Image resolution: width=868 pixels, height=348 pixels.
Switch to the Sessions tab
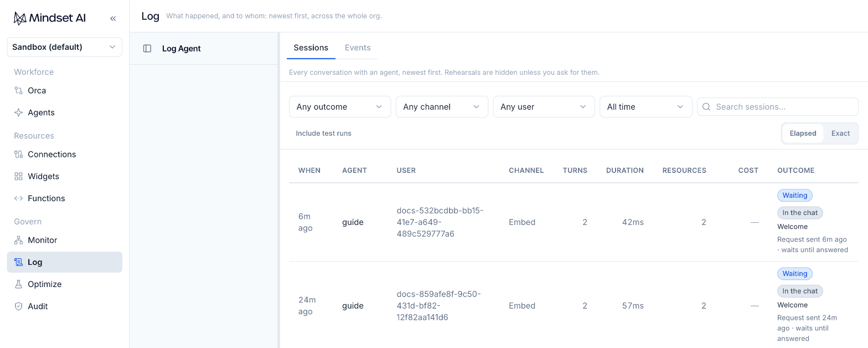point(311,48)
